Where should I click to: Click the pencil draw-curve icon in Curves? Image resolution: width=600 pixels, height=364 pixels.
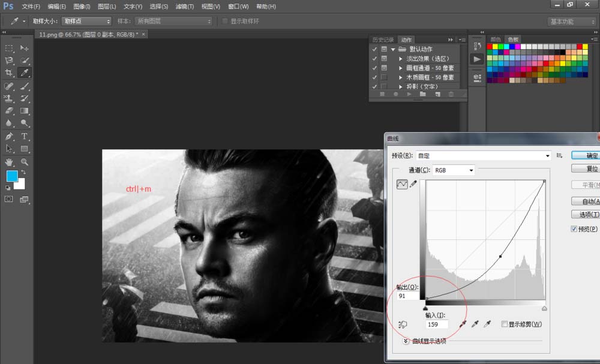click(x=413, y=185)
